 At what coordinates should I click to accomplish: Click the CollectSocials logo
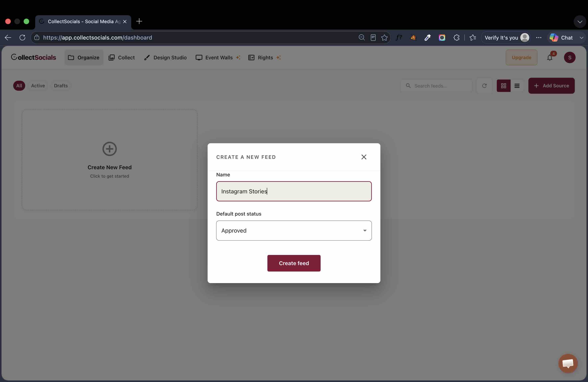(x=34, y=57)
